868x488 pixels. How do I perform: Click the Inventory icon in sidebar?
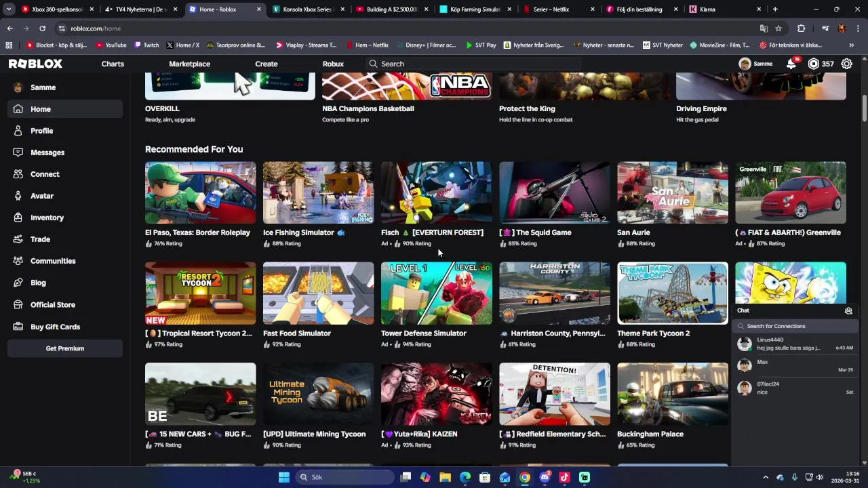tap(18, 218)
